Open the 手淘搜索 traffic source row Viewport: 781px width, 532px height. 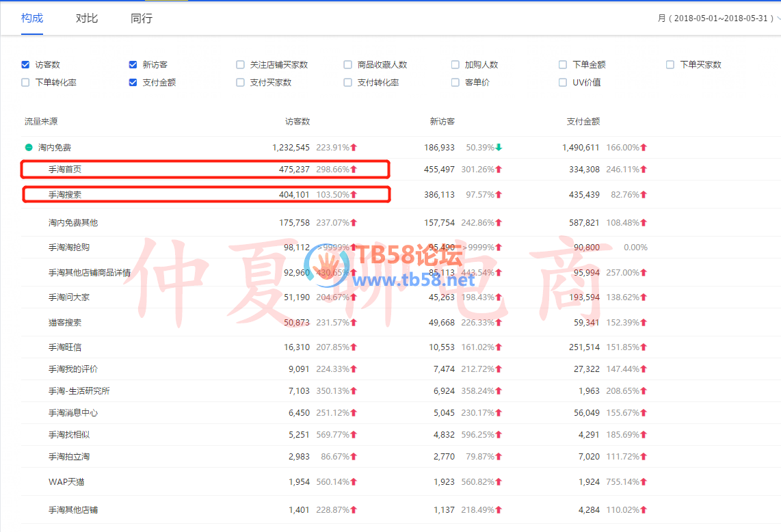click(65, 195)
